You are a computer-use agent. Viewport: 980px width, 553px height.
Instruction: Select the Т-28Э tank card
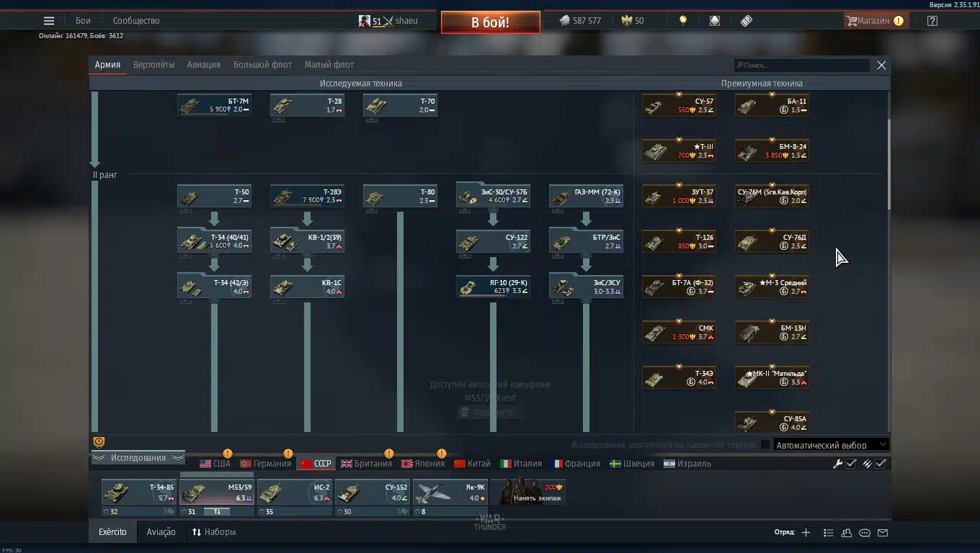coord(307,196)
